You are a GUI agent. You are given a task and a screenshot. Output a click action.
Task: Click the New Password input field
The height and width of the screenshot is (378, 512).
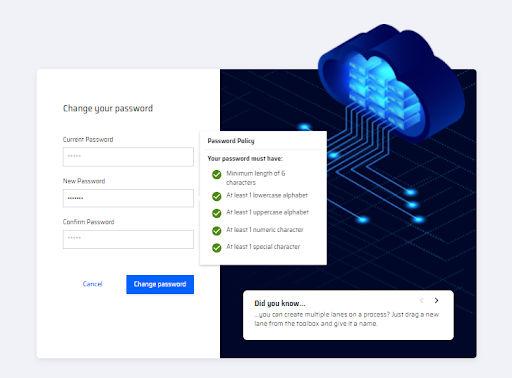[128, 198]
